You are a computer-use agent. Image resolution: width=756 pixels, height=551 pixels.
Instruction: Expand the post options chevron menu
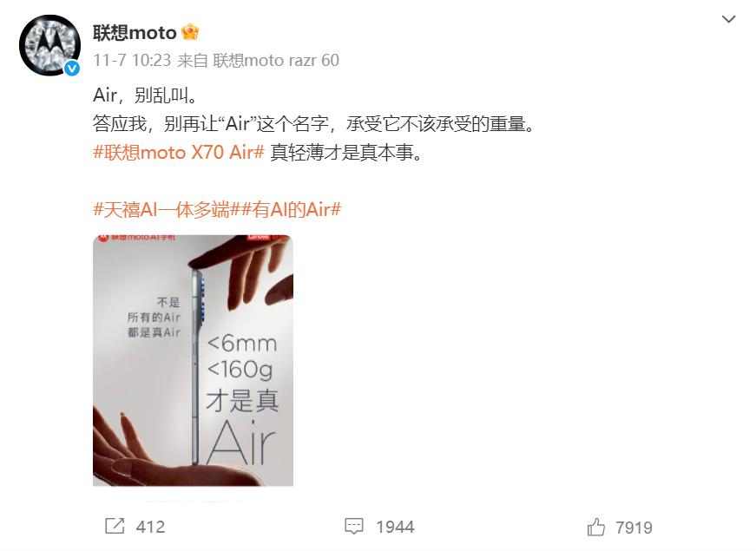(x=728, y=19)
